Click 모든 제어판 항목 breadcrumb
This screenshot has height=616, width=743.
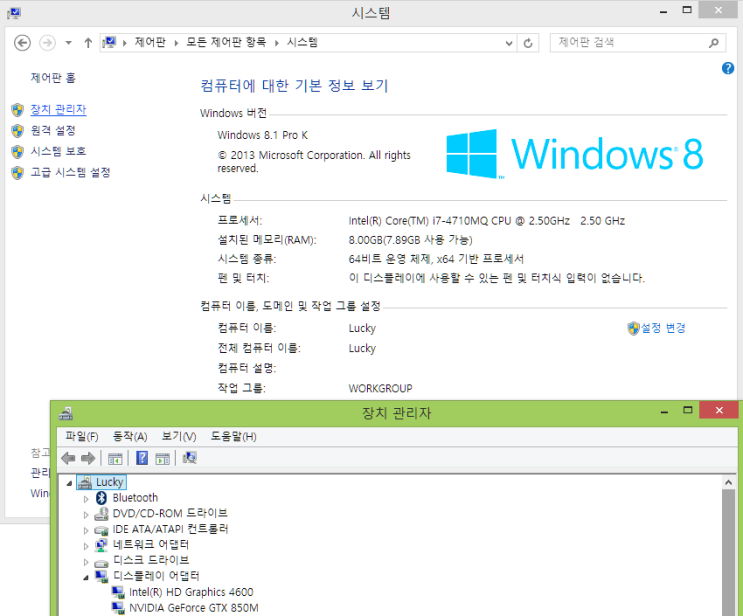tap(226, 43)
